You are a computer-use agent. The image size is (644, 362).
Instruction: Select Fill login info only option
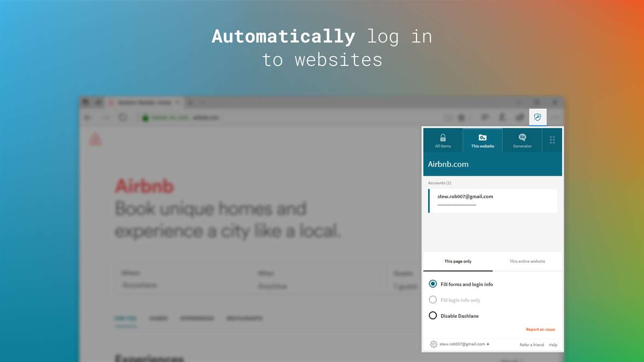(x=454, y=300)
